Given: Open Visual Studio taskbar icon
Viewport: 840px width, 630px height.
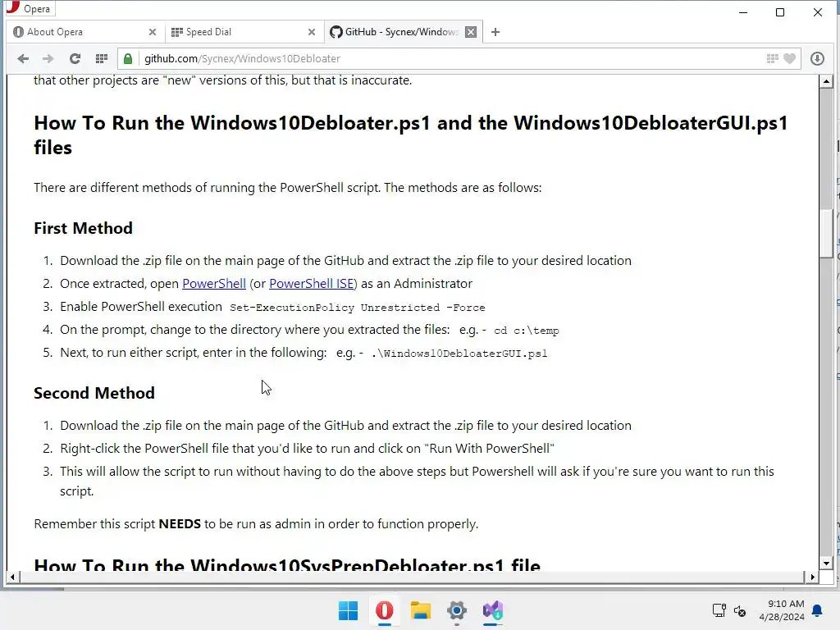Looking at the screenshot, I should click(493, 610).
